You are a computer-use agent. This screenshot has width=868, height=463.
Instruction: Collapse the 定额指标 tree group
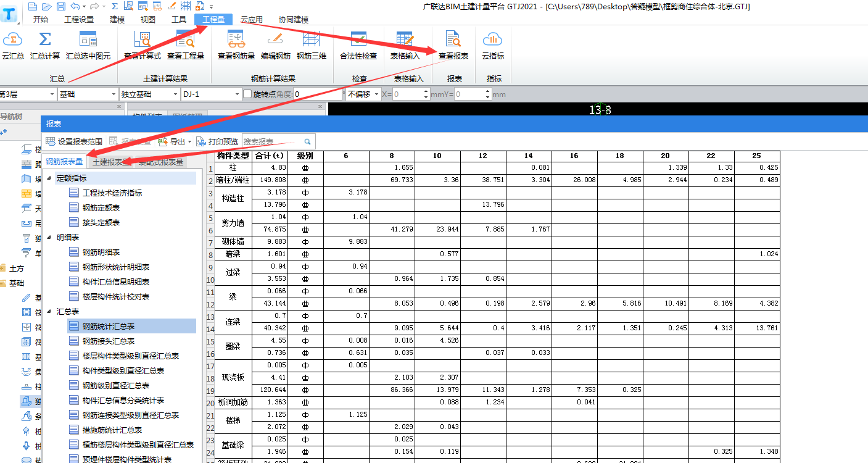pos(49,178)
